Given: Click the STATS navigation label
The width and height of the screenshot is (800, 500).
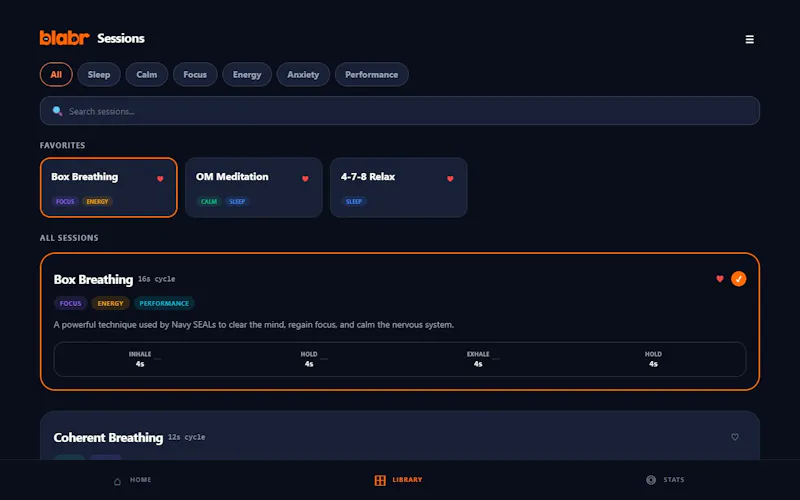Looking at the screenshot, I should pyautogui.click(x=673, y=480).
